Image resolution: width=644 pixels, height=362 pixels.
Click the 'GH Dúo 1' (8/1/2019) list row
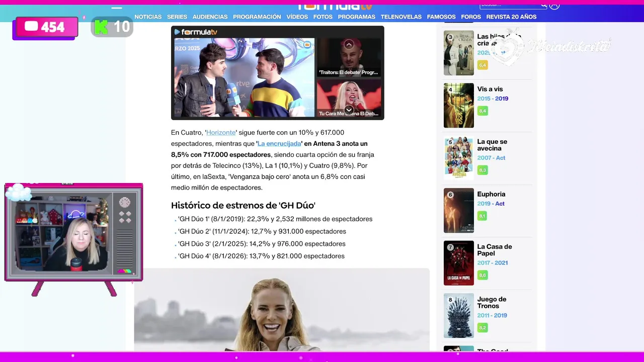pos(275,219)
